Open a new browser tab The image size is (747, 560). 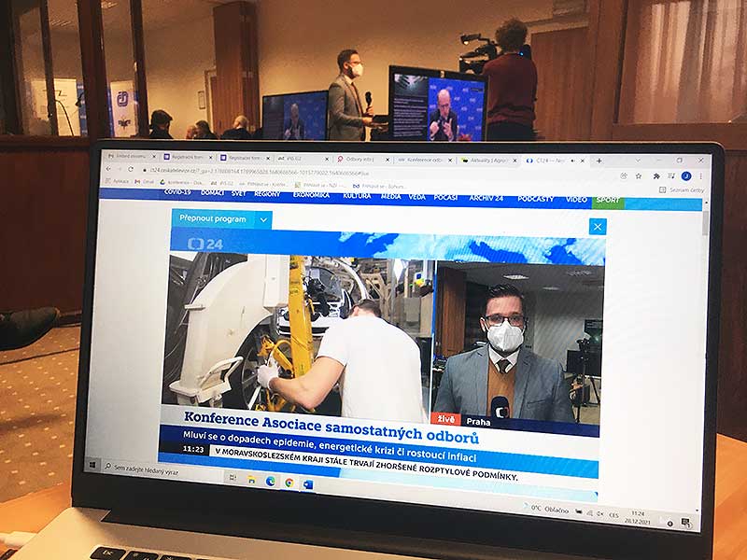coord(599,161)
